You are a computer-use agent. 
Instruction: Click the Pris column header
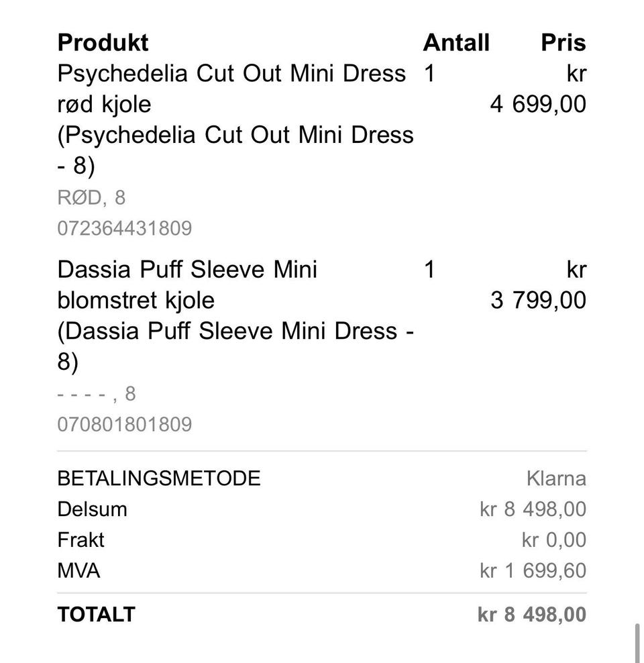(x=563, y=43)
